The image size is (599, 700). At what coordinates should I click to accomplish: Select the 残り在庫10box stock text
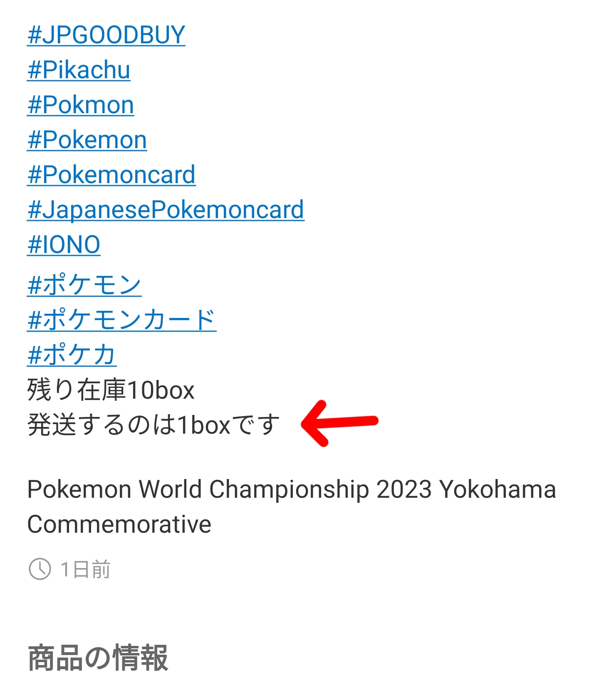click(x=111, y=390)
